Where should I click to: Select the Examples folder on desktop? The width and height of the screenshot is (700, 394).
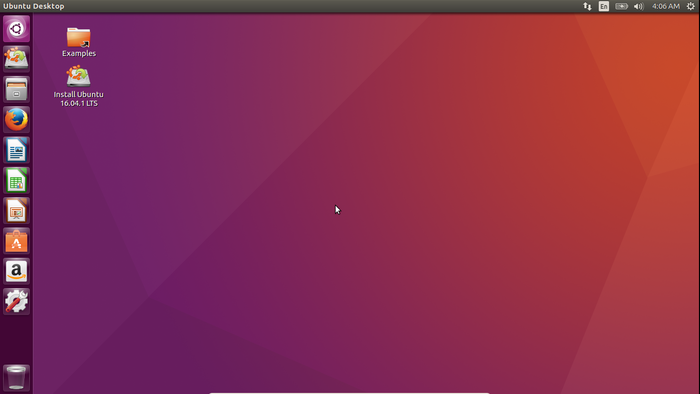click(79, 42)
